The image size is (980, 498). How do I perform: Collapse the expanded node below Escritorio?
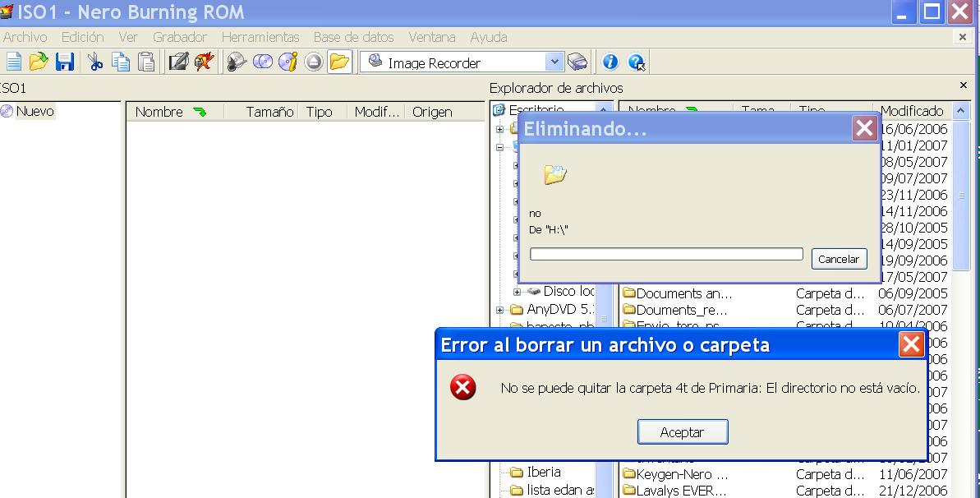500,148
